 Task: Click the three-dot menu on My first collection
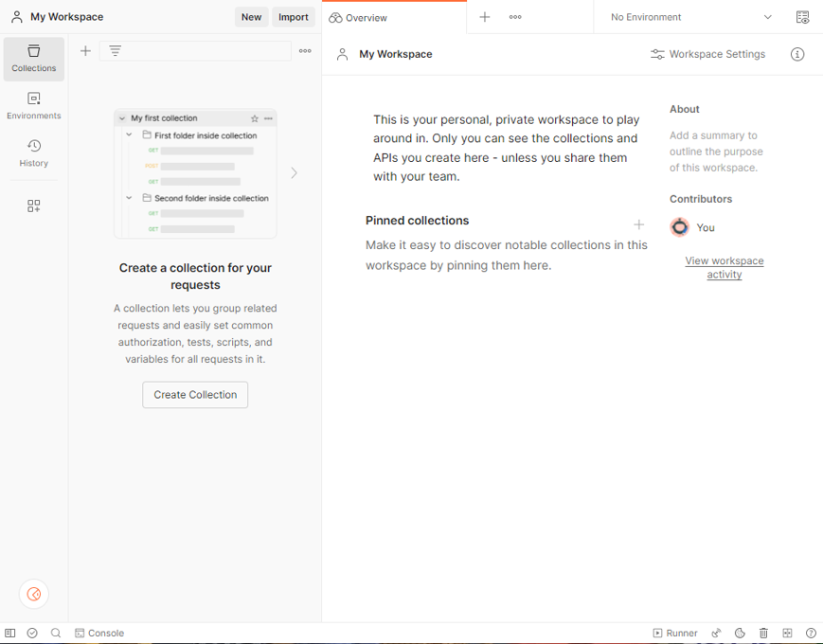point(268,118)
